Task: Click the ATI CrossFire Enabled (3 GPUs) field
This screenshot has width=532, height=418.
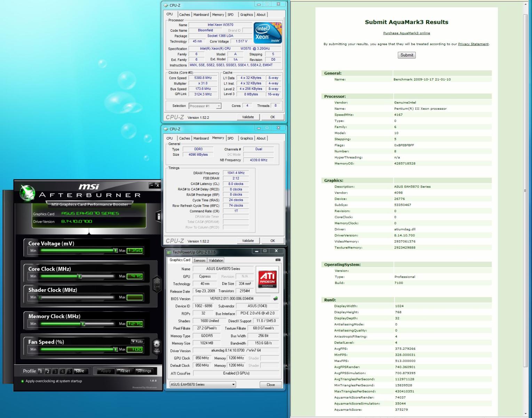Action: click(236, 373)
